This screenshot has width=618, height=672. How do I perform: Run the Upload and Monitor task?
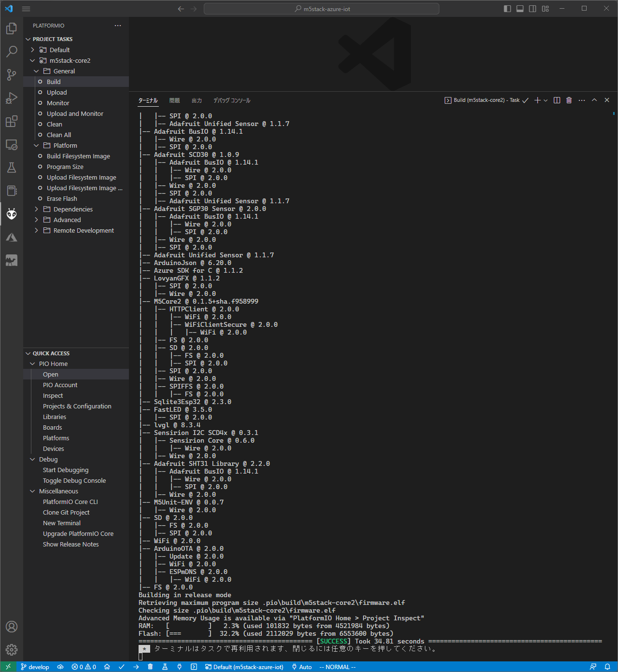[75, 113]
